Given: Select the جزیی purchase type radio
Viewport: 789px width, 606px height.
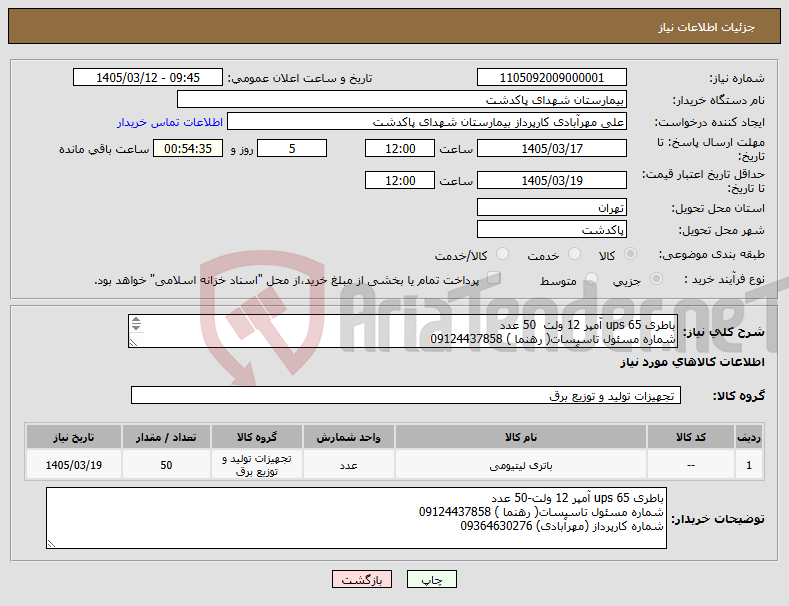Looking at the screenshot, I should click(x=656, y=279).
